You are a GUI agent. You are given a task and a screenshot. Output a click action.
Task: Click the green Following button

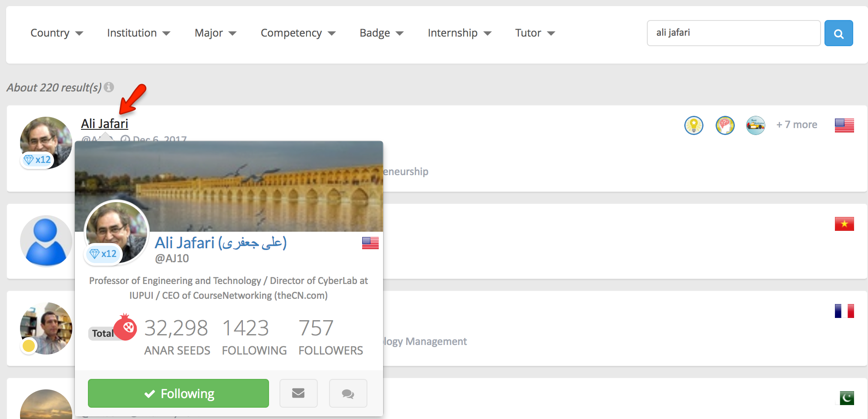[x=178, y=393]
